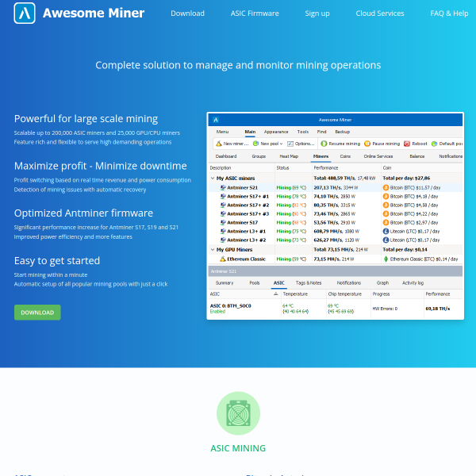Click the green DOWNLOAD button
Screen dimensions: 476x476
coord(37,313)
